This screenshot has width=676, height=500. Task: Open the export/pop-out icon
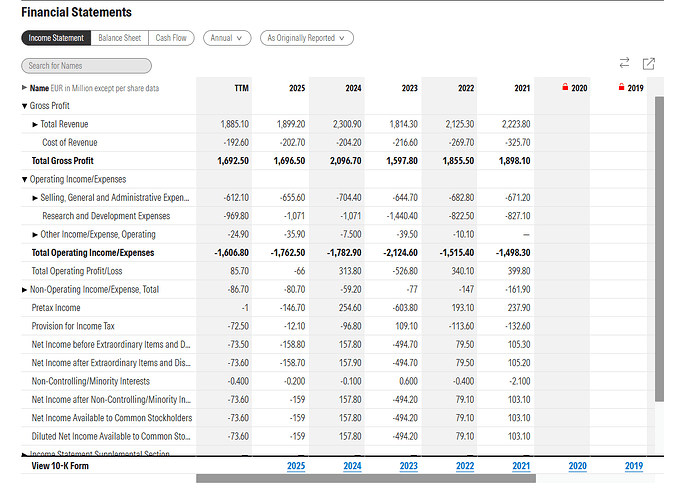click(x=648, y=64)
